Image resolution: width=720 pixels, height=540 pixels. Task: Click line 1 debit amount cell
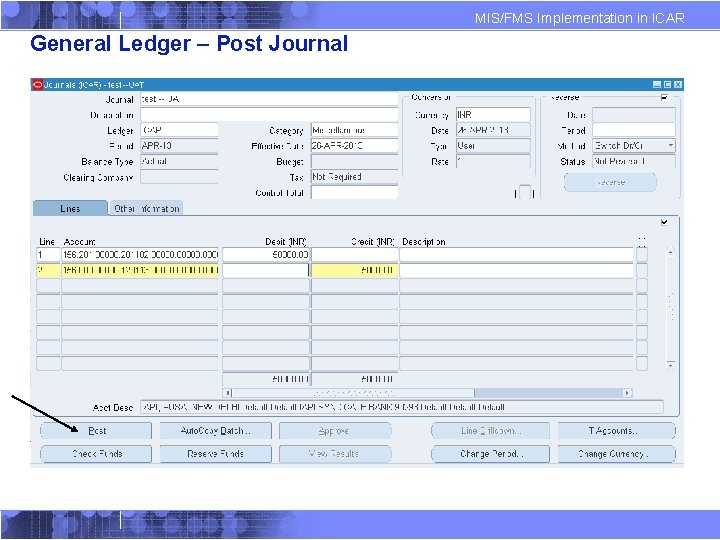[x=265, y=254]
